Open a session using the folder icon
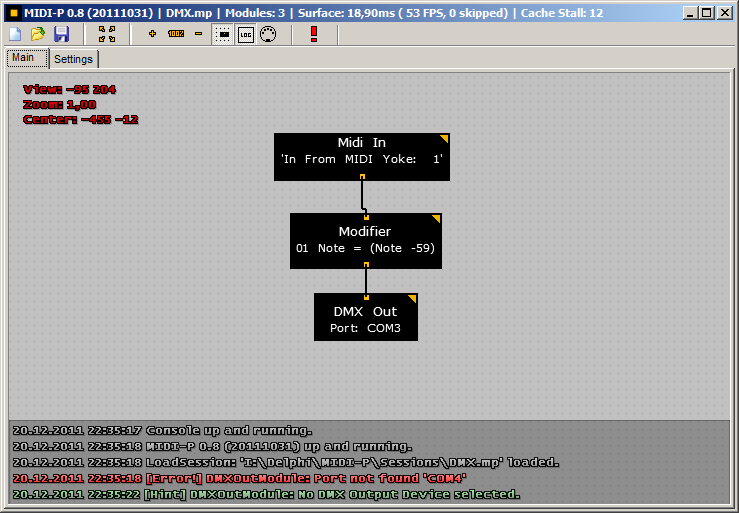The image size is (739, 513). tap(38, 34)
